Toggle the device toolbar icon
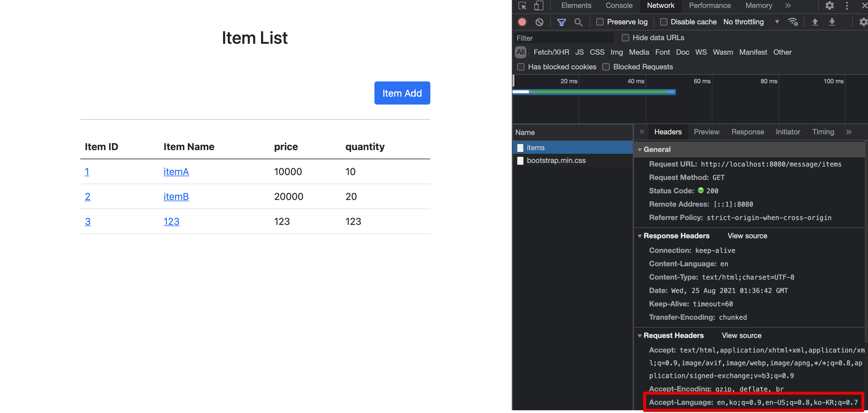 coord(539,6)
